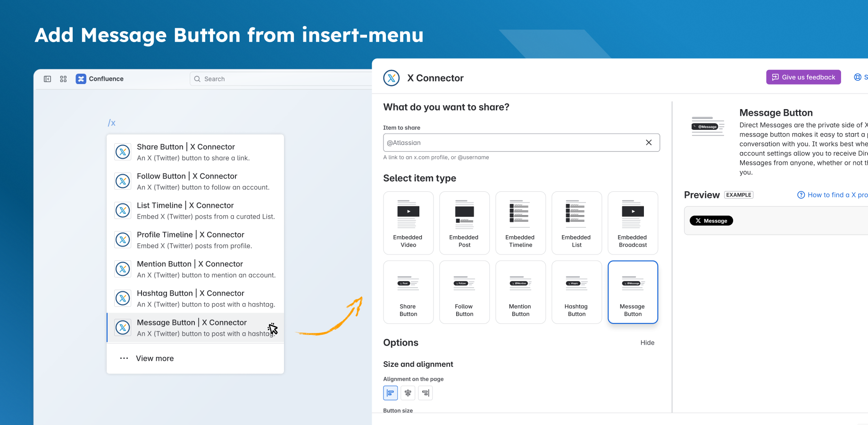868x425 pixels.
Task: Click the Give us feedback button
Action: click(803, 77)
